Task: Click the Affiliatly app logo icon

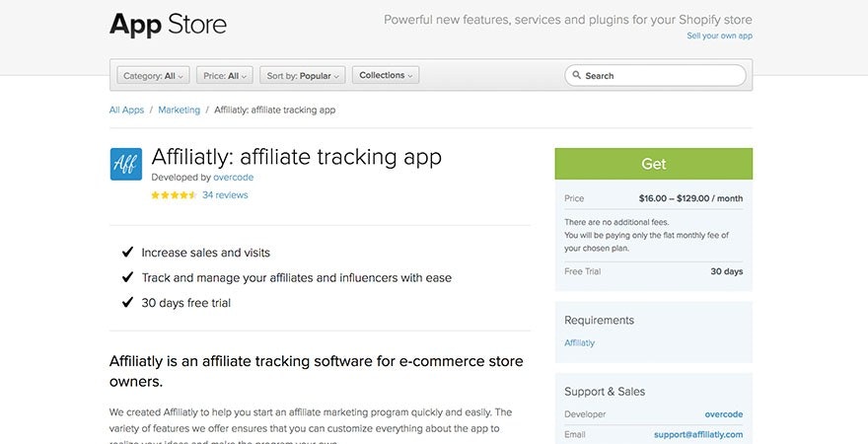Action: 126,164
